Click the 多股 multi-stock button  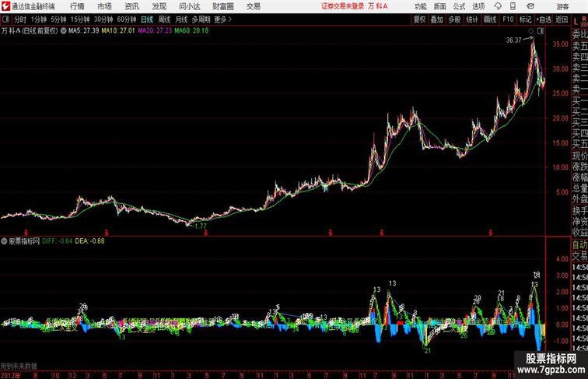tap(454, 19)
